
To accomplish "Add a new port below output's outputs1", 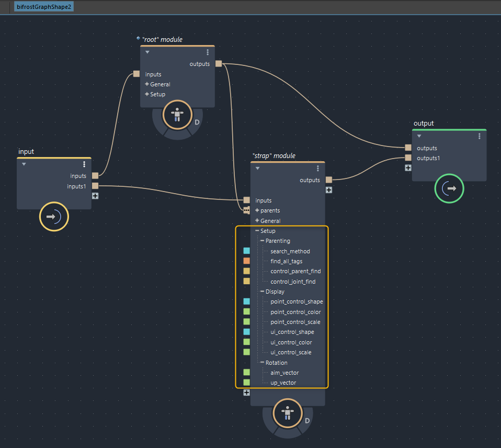I will click(408, 168).
